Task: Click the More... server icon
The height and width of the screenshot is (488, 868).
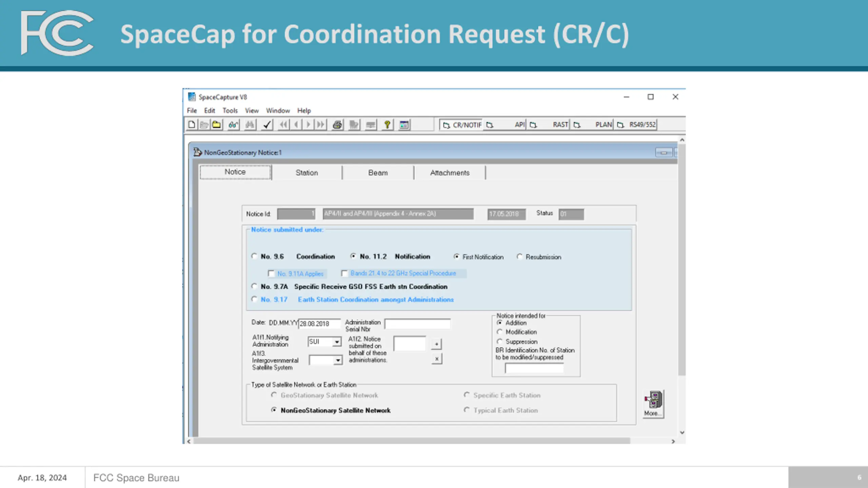Action: tap(653, 404)
